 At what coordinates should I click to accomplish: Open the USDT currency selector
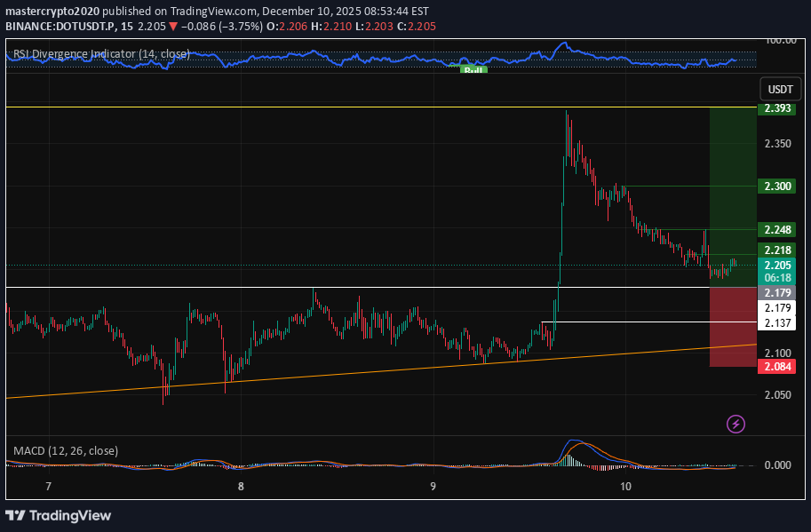(x=779, y=89)
